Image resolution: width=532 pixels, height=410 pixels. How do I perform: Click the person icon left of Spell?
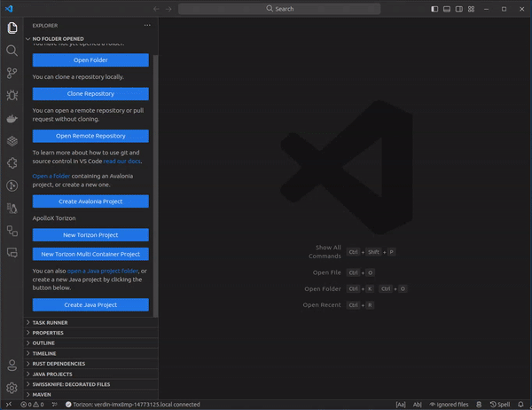(x=479, y=404)
